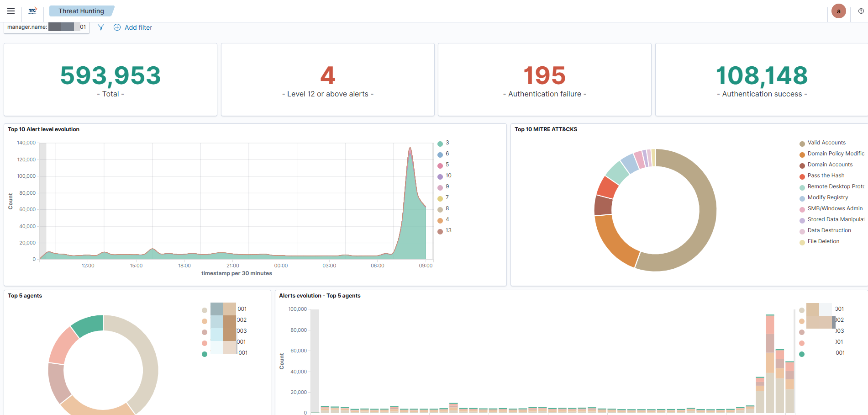The image size is (868, 415).
Task: Toggle Data Destruction legend entry
Action: tap(829, 230)
